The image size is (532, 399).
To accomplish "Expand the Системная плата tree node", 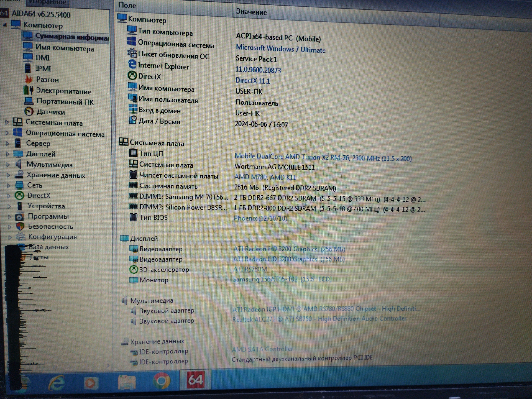I will pyautogui.click(x=7, y=122).
